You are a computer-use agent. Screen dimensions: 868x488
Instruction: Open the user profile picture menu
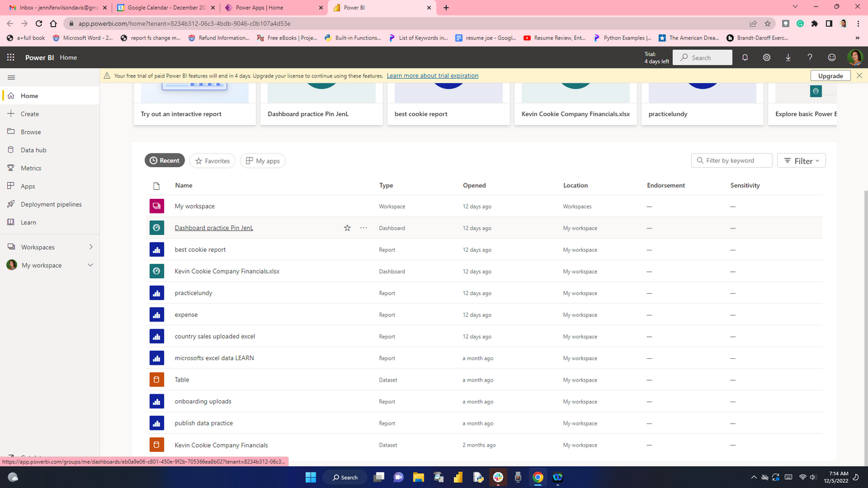[855, 57]
